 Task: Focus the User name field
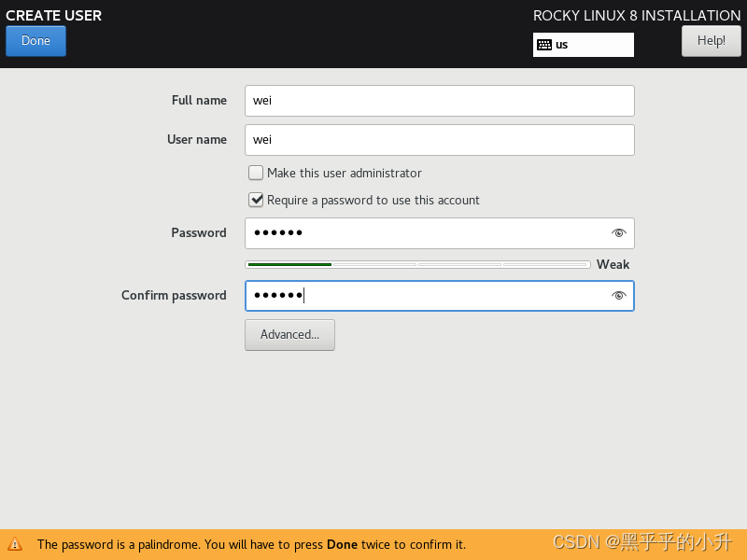pyautogui.click(x=439, y=140)
